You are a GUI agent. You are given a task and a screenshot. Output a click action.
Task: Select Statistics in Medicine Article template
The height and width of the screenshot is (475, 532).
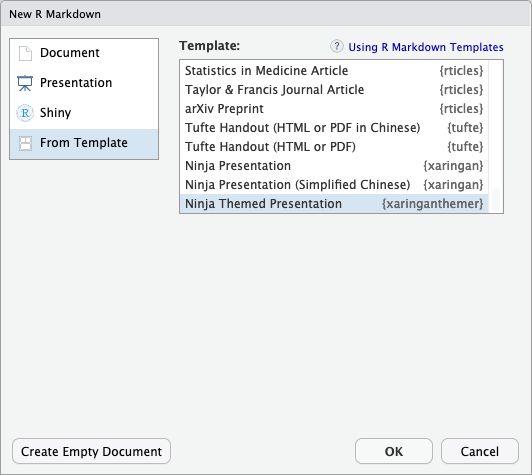[x=334, y=71]
